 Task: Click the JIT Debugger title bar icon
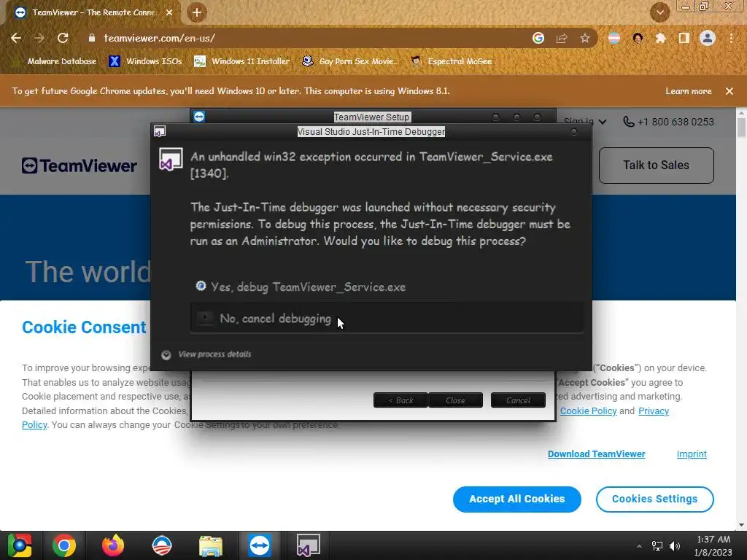[x=160, y=131]
